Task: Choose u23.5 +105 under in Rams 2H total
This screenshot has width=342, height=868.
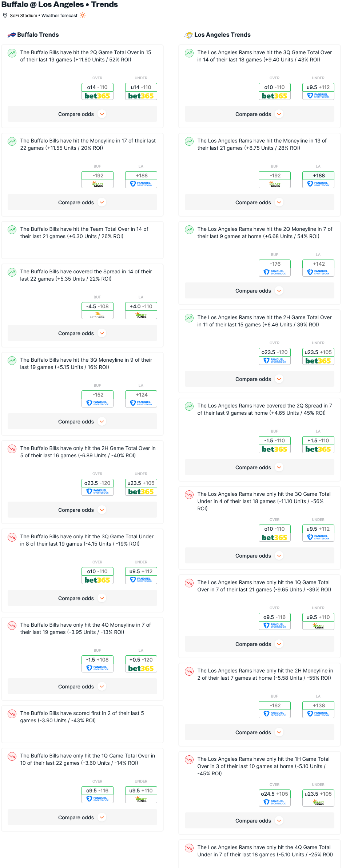Action: (318, 356)
